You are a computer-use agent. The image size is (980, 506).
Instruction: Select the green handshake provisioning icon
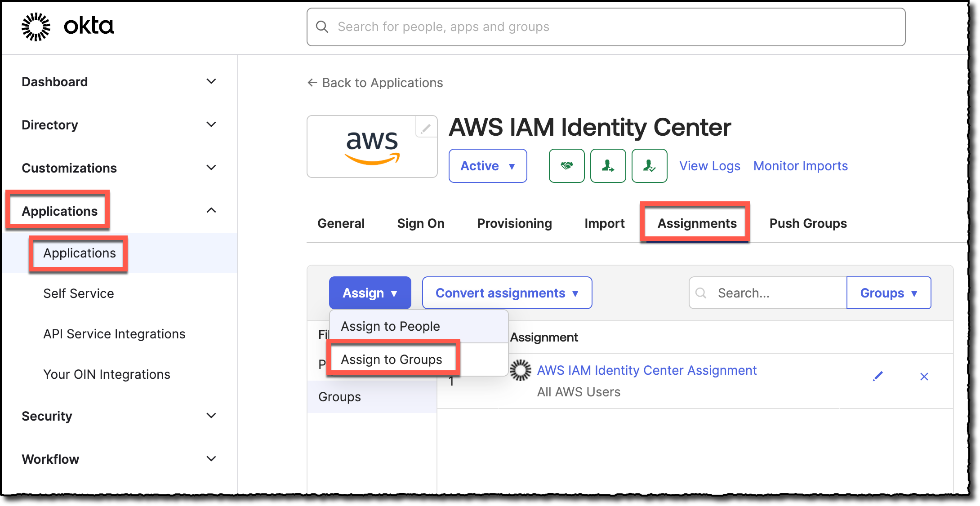(x=567, y=166)
